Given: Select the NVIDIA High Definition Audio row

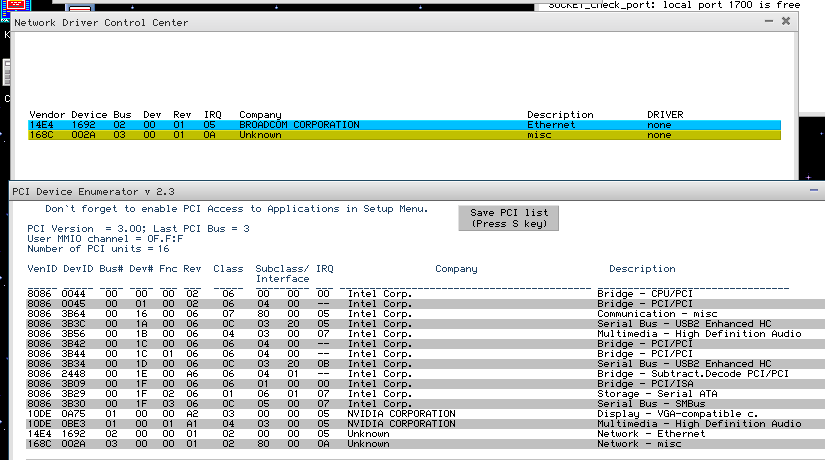Looking at the screenshot, I should point(400,423).
